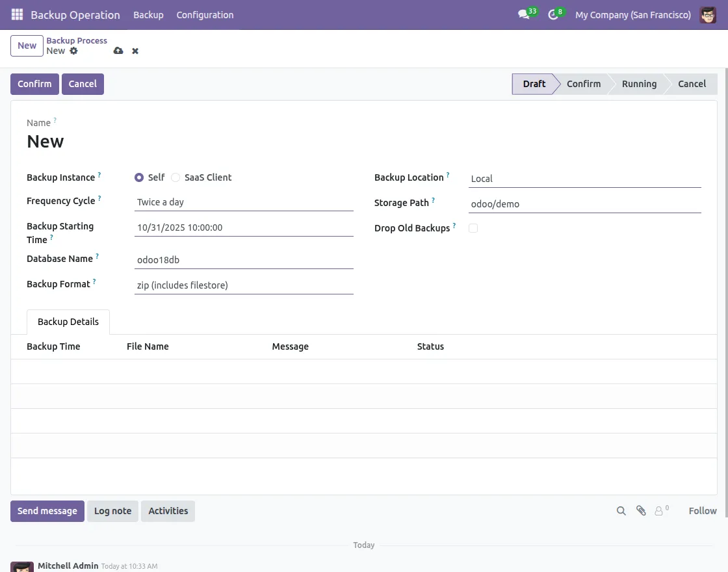The height and width of the screenshot is (572, 728).
Task: Open the Backup Format dropdown
Action: tap(244, 285)
